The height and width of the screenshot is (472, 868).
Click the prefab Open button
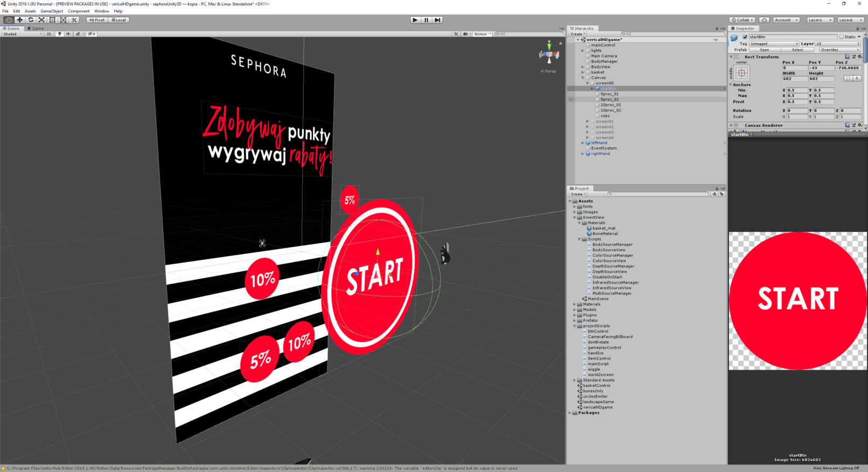[x=765, y=50]
